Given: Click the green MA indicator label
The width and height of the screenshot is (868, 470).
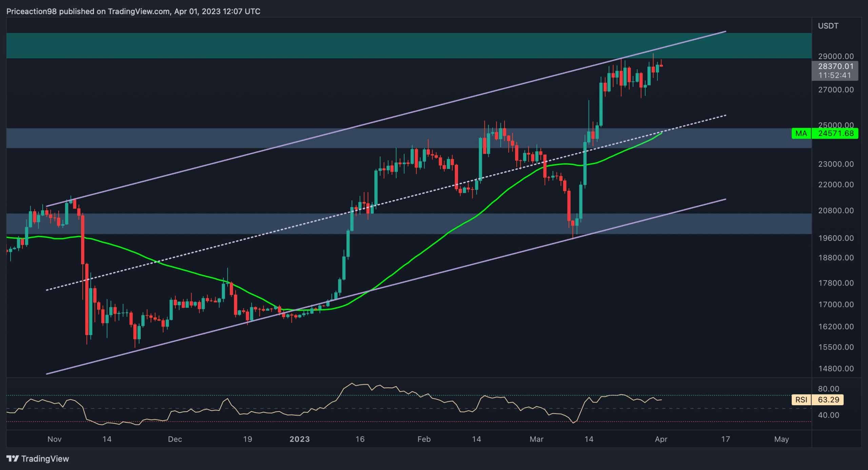Looking at the screenshot, I should (801, 133).
